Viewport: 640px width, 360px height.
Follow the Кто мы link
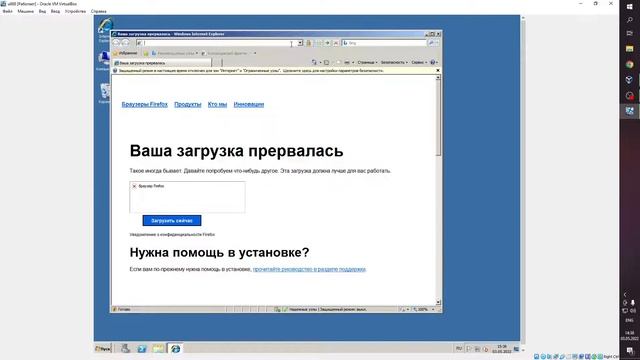[x=217, y=104]
